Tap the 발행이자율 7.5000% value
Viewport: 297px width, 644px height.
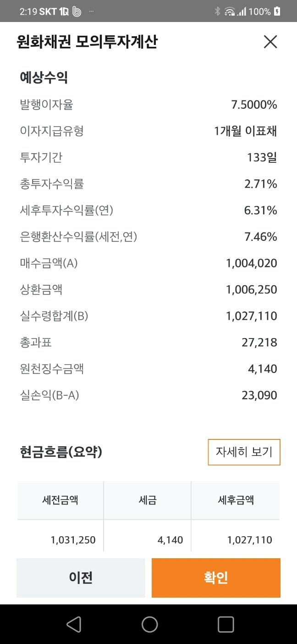coord(254,105)
